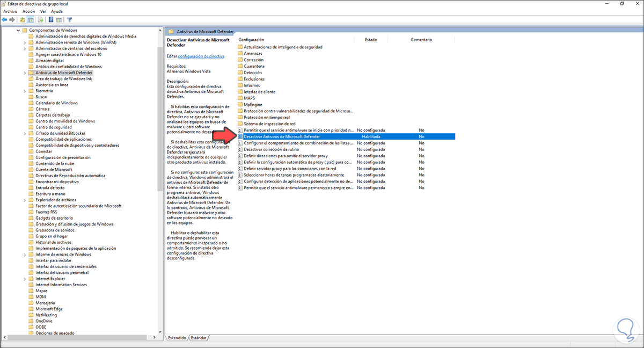Click policy icon for Definir servidor proxy
The height and width of the screenshot is (348, 644).
(x=240, y=169)
